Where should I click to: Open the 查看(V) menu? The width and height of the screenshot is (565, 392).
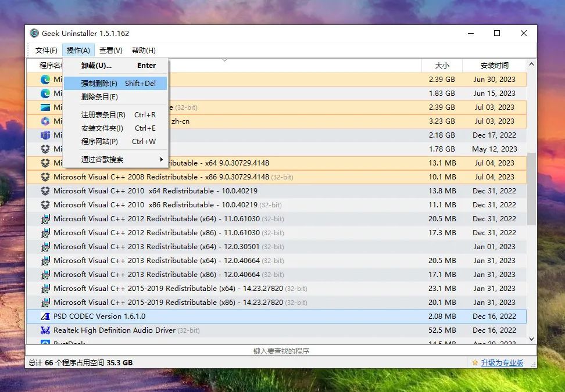coord(110,51)
